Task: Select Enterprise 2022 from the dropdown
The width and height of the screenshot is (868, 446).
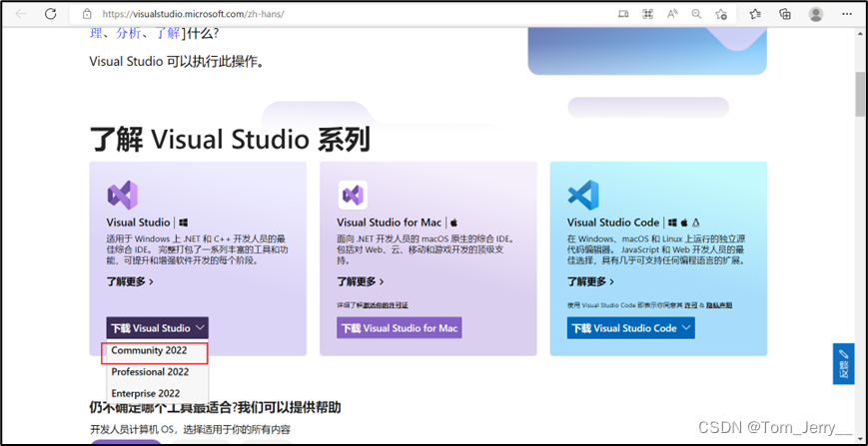Action: 157,393
